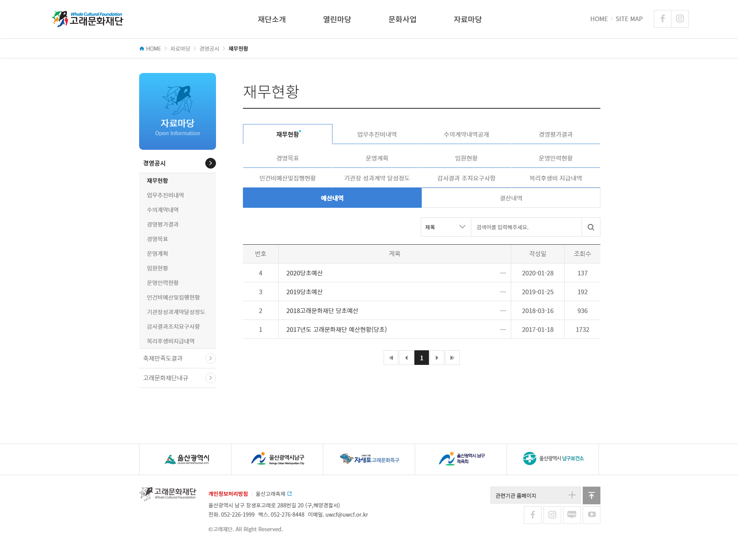The height and width of the screenshot is (560, 738).
Task: Select the 업무추진비내역 tab
Action: [377, 134]
